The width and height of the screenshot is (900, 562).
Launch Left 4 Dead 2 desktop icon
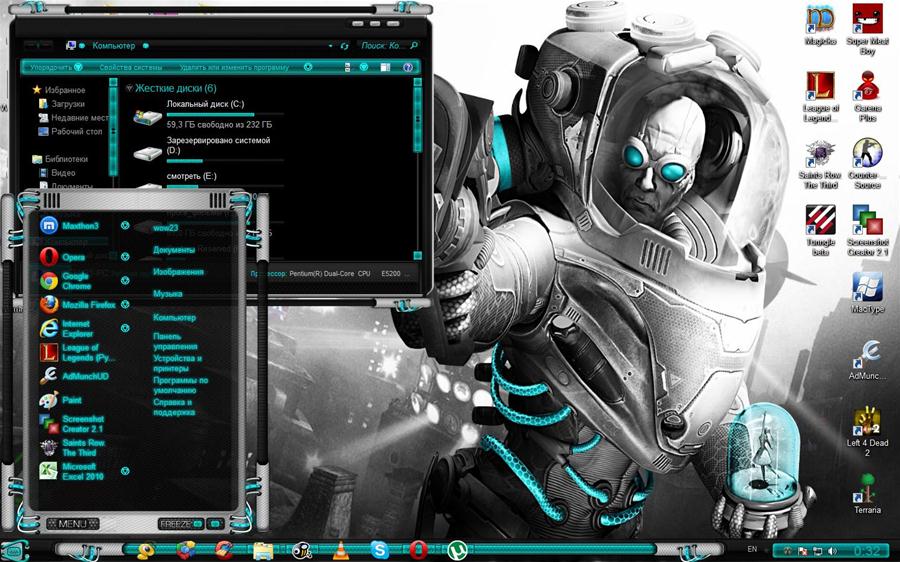click(866, 420)
